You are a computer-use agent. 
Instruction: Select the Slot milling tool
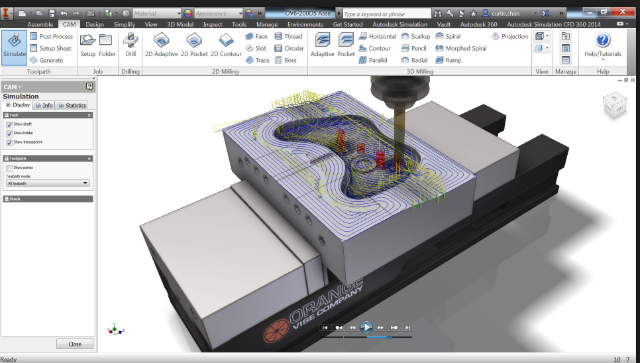click(x=256, y=48)
